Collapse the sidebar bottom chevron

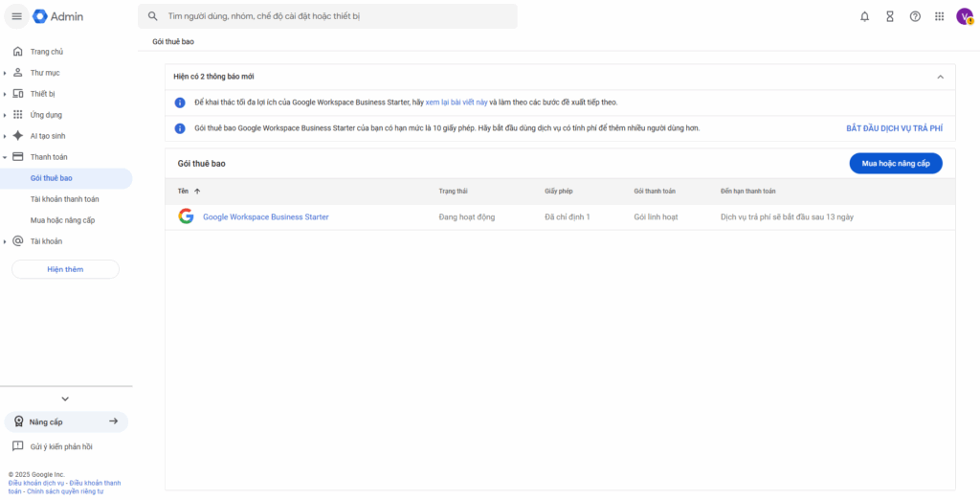(x=65, y=398)
